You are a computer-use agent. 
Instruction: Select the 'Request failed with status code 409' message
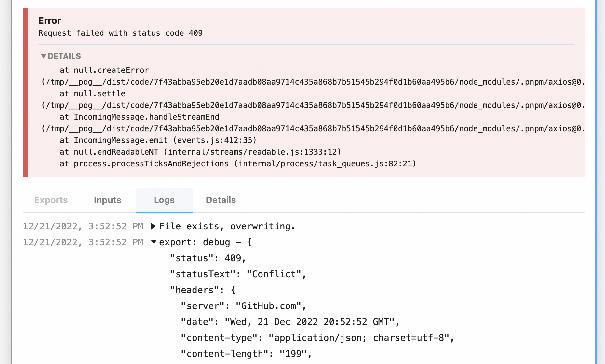pyautogui.click(x=121, y=33)
